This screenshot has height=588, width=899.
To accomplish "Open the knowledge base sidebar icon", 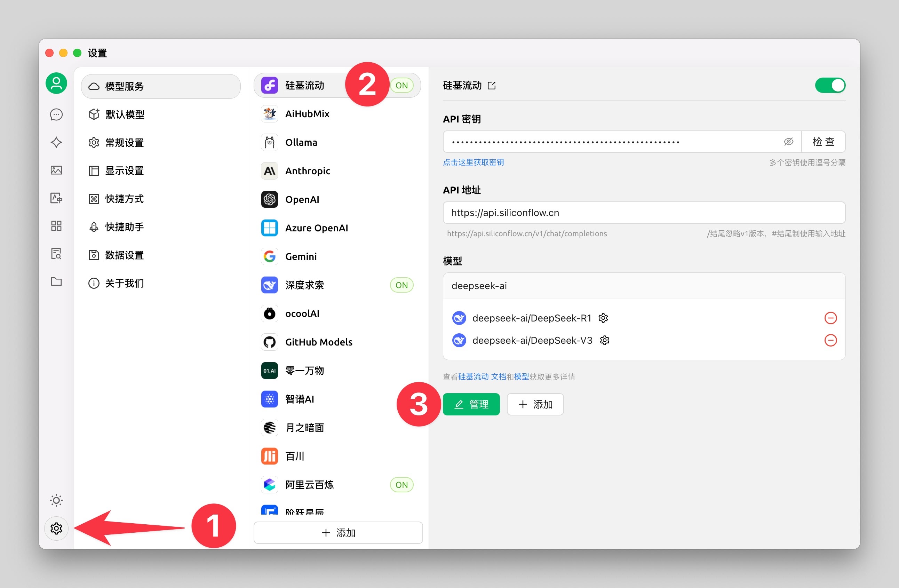I will pos(56,254).
